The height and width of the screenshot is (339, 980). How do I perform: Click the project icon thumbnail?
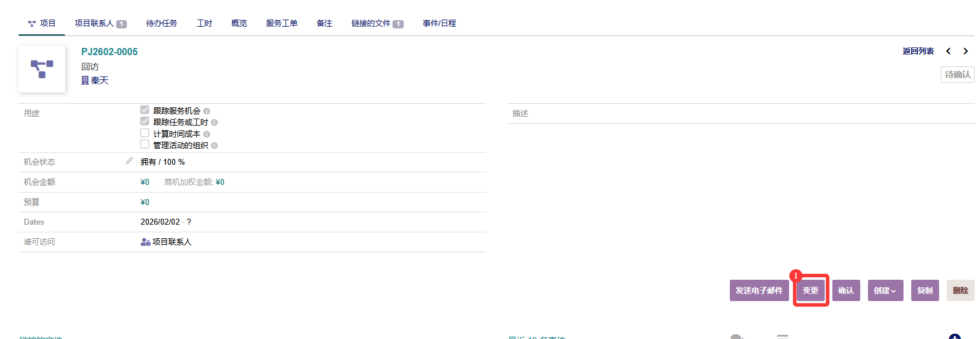point(42,69)
